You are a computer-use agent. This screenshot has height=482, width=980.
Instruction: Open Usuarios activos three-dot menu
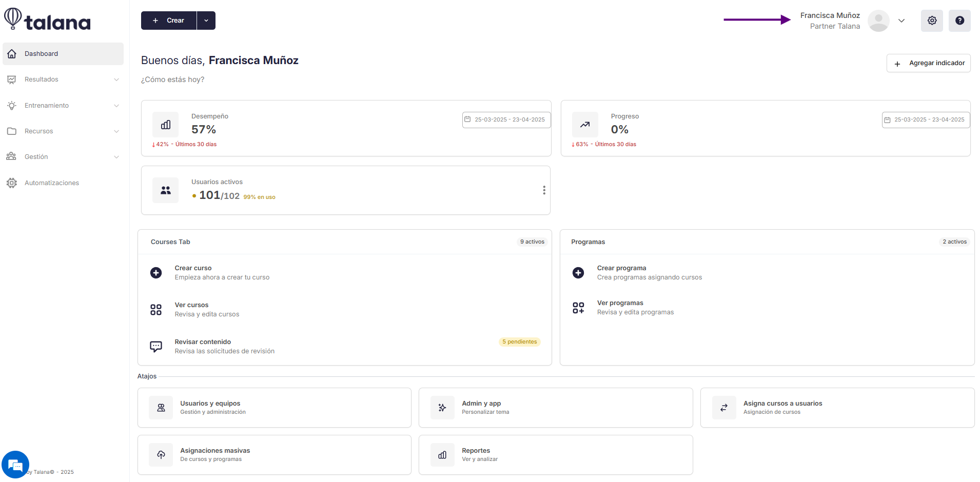tap(544, 190)
